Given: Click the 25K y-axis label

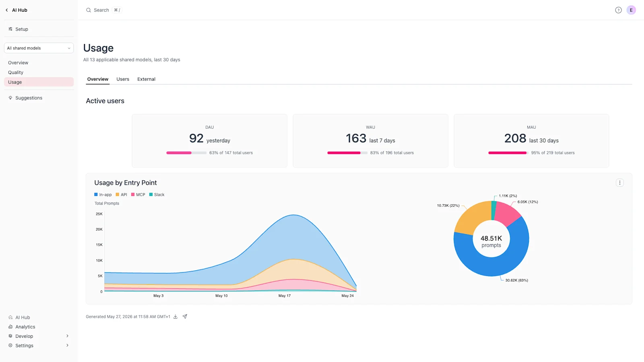Looking at the screenshot, I should (x=99, y=214).
